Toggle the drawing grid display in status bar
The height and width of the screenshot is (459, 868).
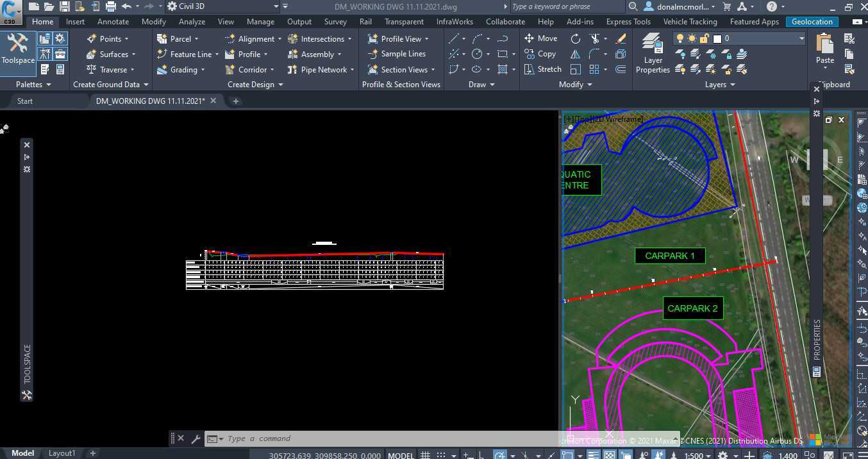[425, 455]
